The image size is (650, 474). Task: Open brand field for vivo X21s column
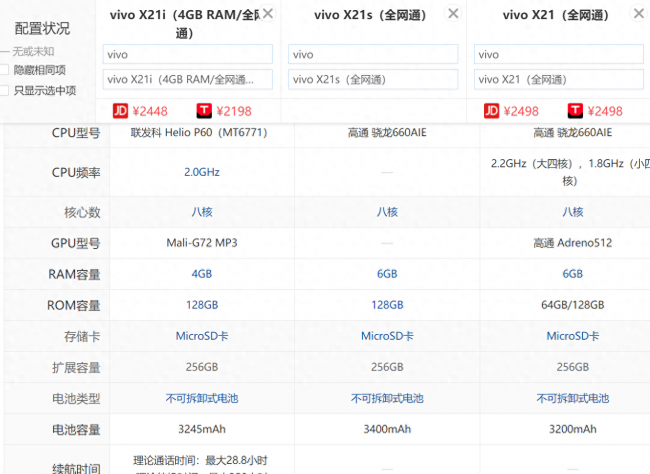coord(373,54)
